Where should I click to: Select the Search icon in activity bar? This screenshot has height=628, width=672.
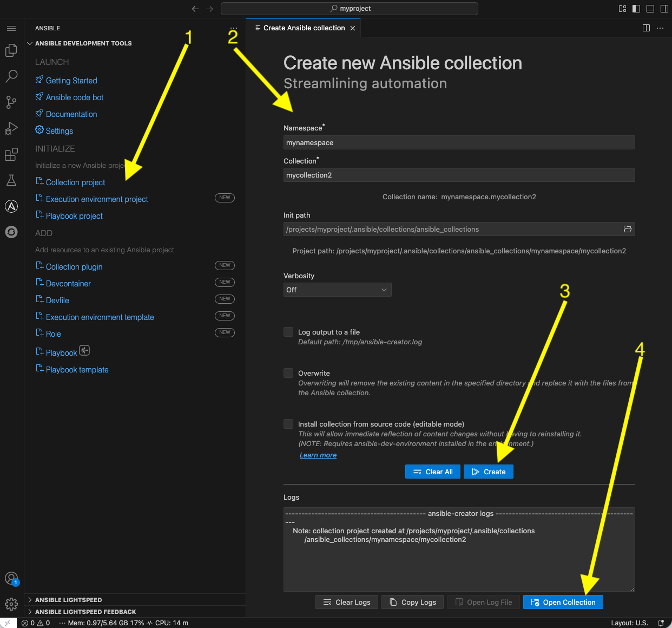point(11,76)
